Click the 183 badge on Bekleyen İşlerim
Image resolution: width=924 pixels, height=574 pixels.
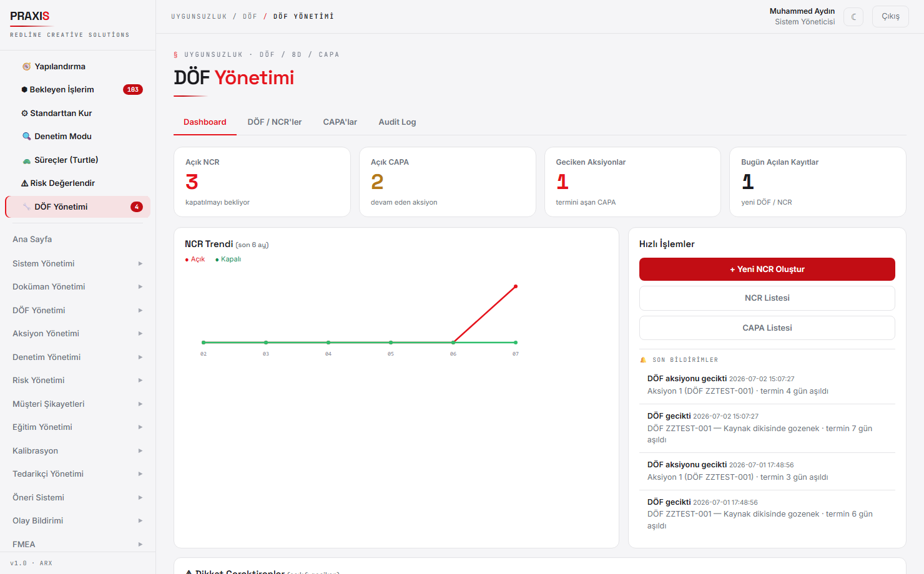tap(133, 90)
